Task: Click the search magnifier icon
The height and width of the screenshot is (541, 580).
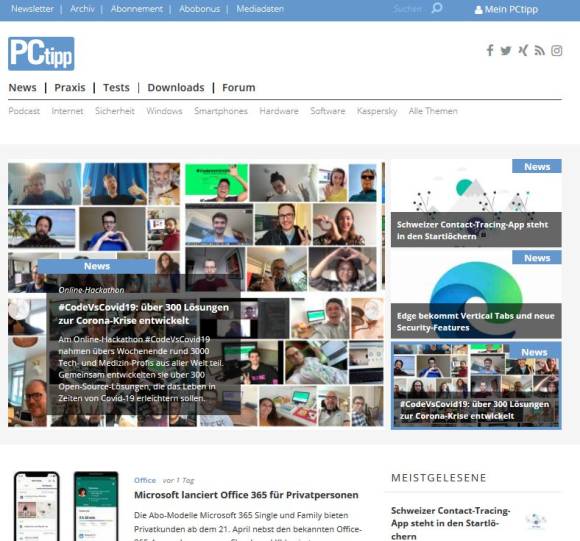Action: (x=437, y=8)
